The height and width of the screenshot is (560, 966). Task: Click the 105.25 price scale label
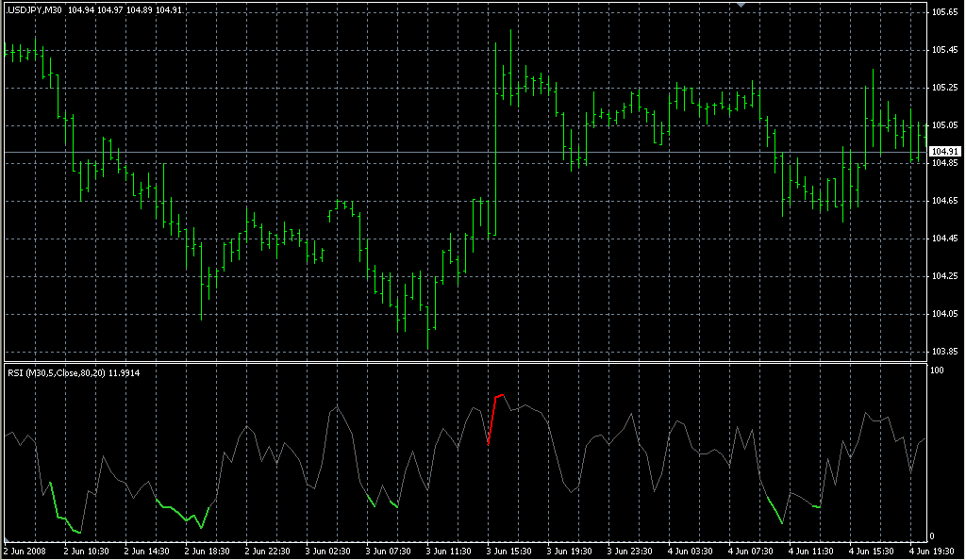point(944,88)
